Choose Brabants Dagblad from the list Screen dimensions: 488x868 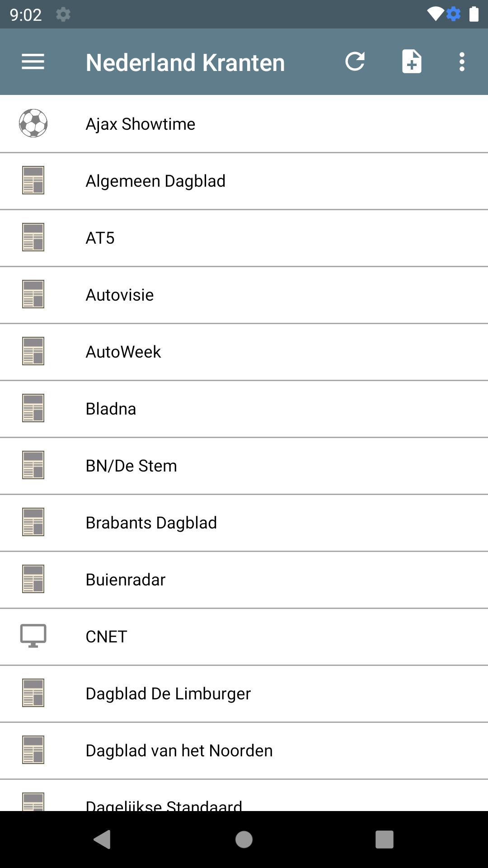pyautogui.click(x=151, y=523)
